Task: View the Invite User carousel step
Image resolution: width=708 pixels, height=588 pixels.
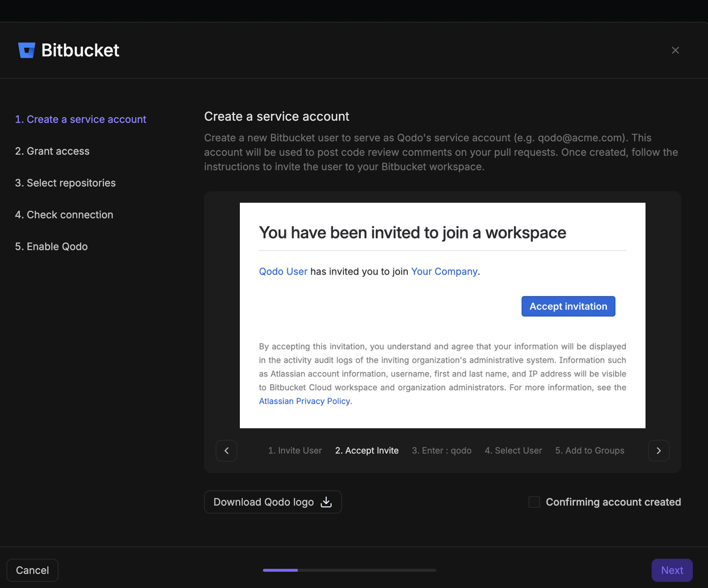Action: point(295,450)
